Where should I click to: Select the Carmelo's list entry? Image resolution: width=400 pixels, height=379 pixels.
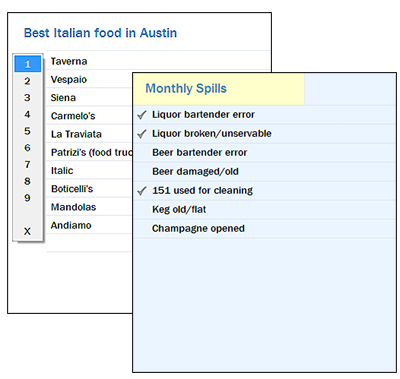tap(90, 116)
